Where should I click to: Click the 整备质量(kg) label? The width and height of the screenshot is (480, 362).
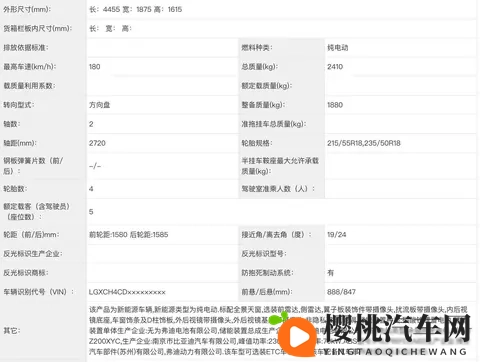(x=263, y=105)
